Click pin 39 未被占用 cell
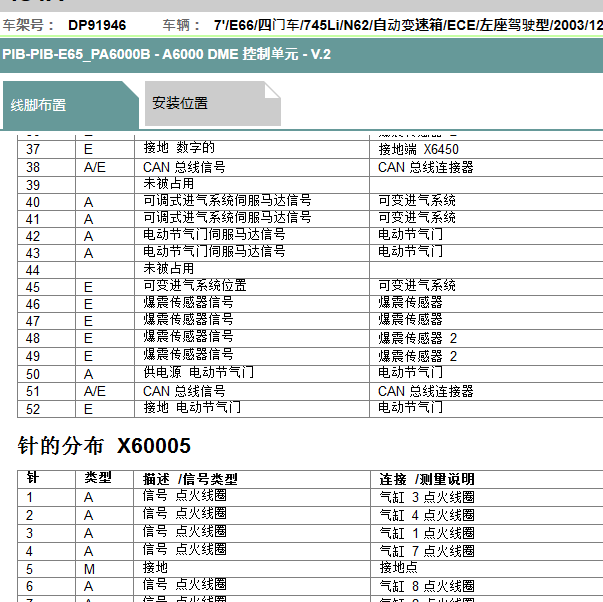The width and height of the screenshot is (603, 602). tap(168, 183)
